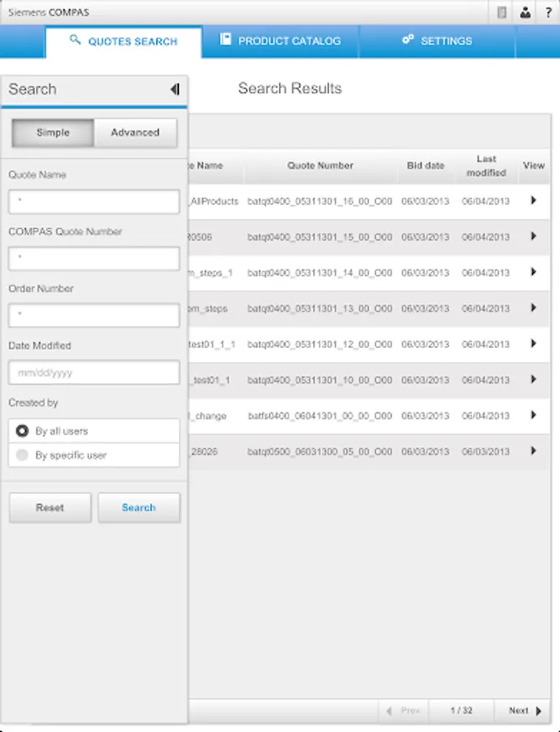The image size is (560, 732).
Task: Select Simple search mode
Action: (53, 133)
